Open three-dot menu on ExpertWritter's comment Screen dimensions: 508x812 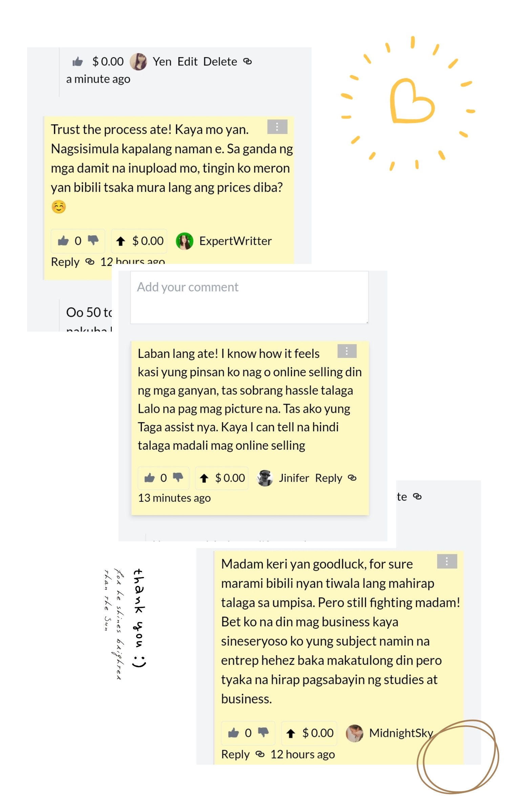[x=277, y=127]
